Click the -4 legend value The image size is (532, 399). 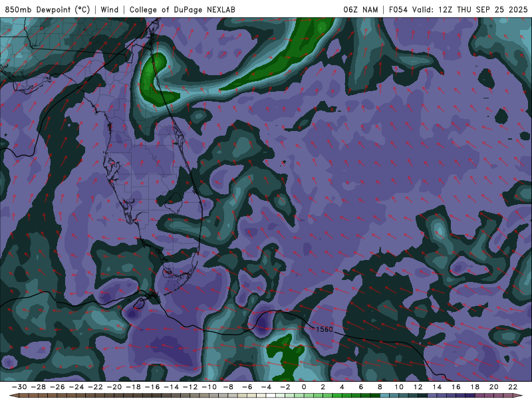[x=267, y=387]
